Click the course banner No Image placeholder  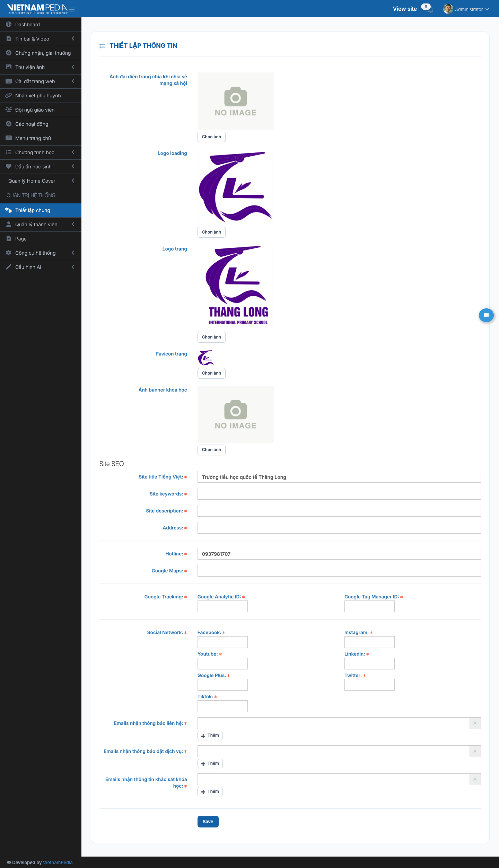tap(236, 414)
